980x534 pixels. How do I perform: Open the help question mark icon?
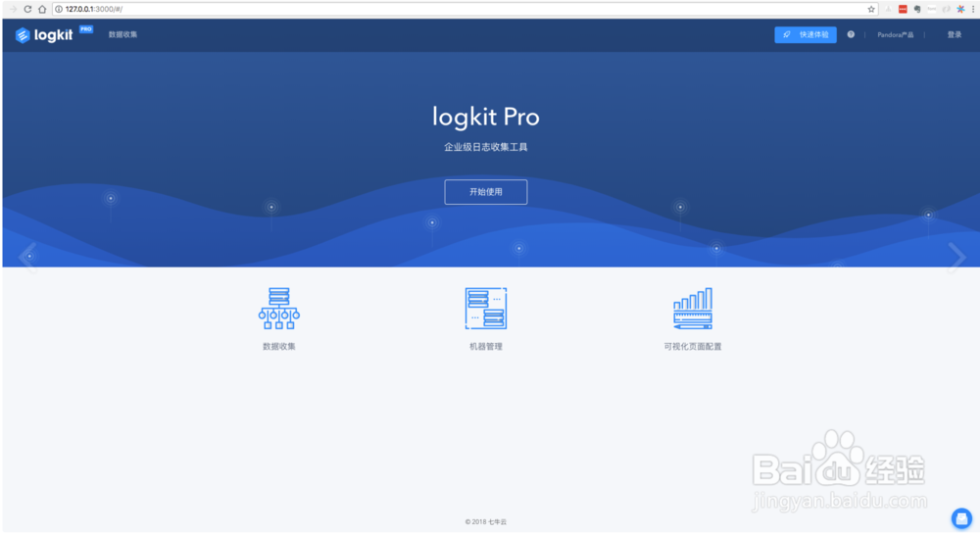[851, 34]
